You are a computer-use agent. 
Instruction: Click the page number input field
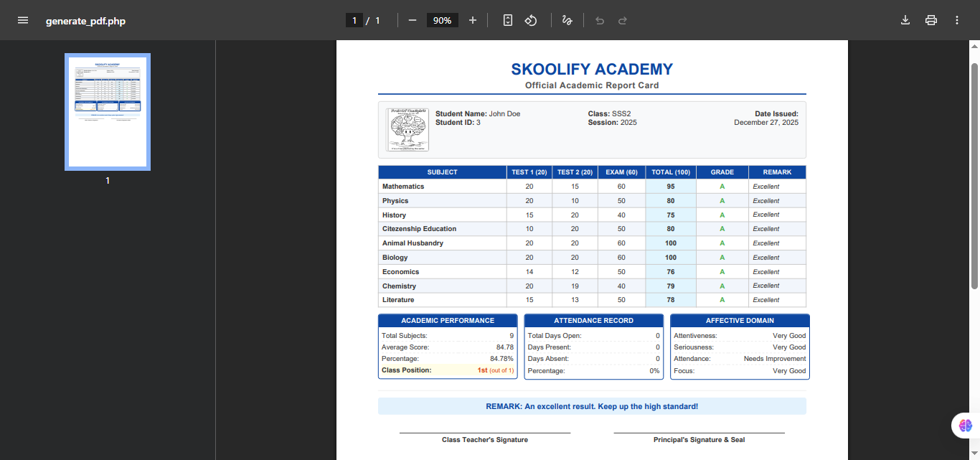point(354,20)
